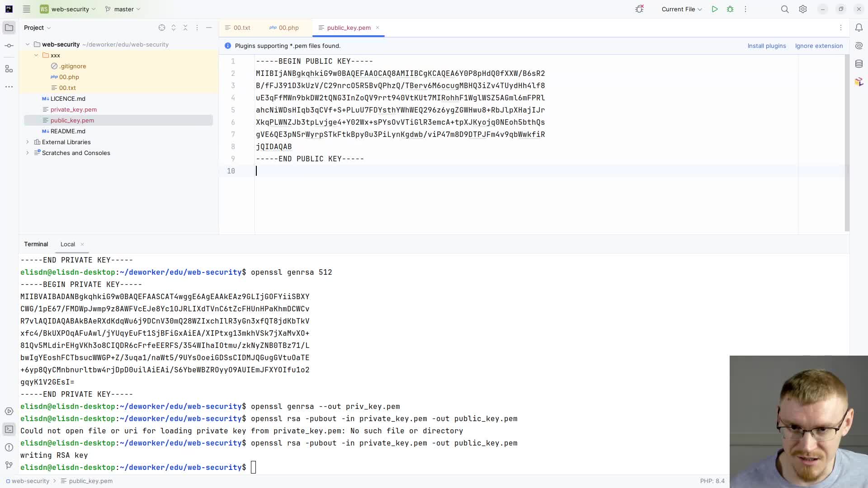
Task: Click the Ignore extension link
Action: coord(819,46)
